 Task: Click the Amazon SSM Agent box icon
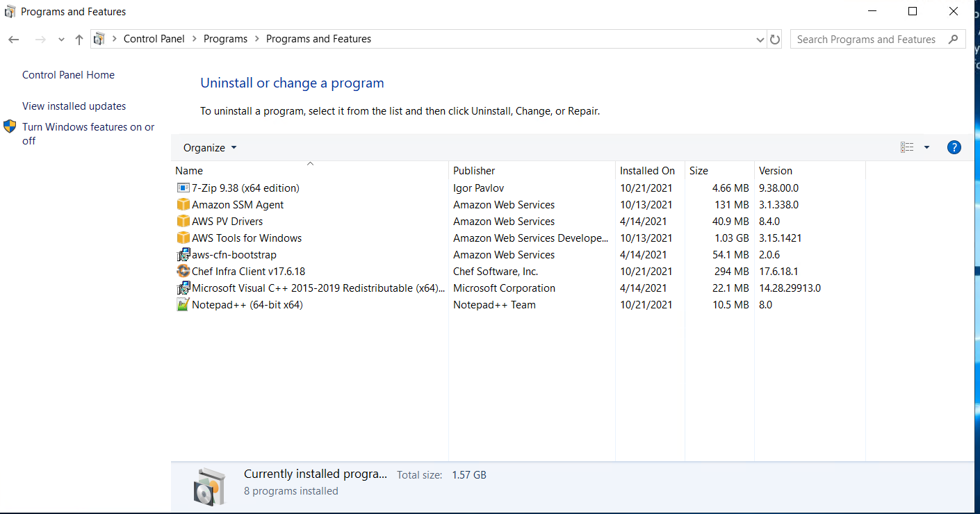pos(183,205)
